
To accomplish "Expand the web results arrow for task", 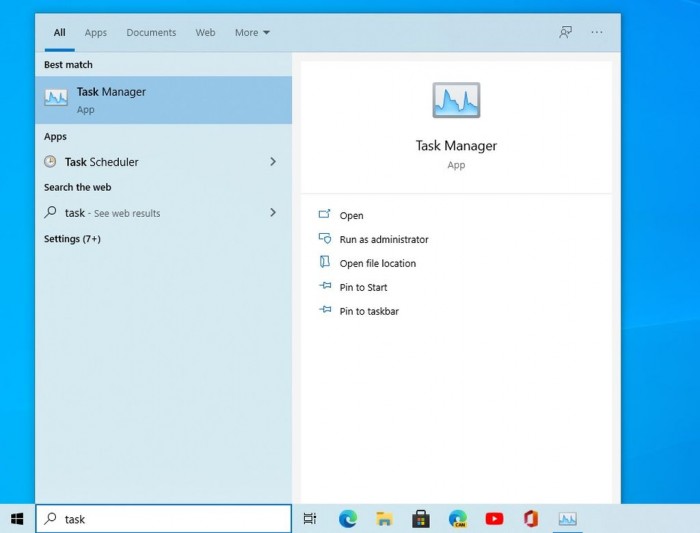I will [x=273, y=213].
